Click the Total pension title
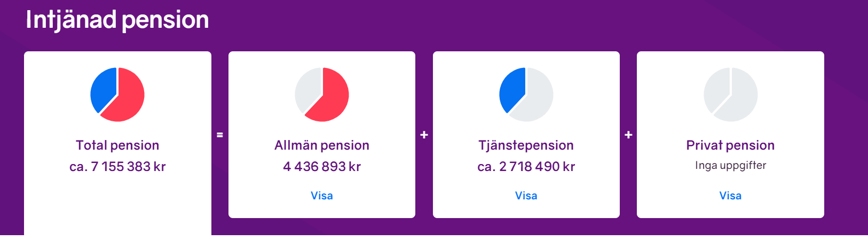The height and width of the screenshot is (248, 868). [117, 145]
